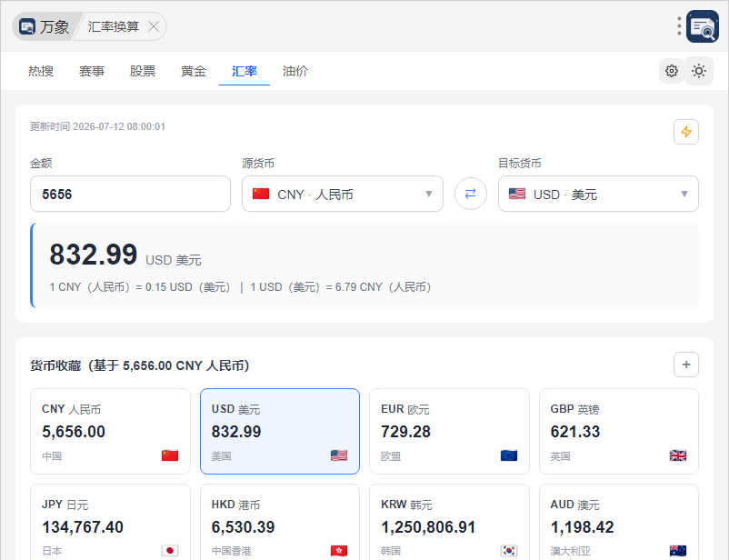Switch to the 黄金 tab
The image size is (729, 560).
pos(194,71)
